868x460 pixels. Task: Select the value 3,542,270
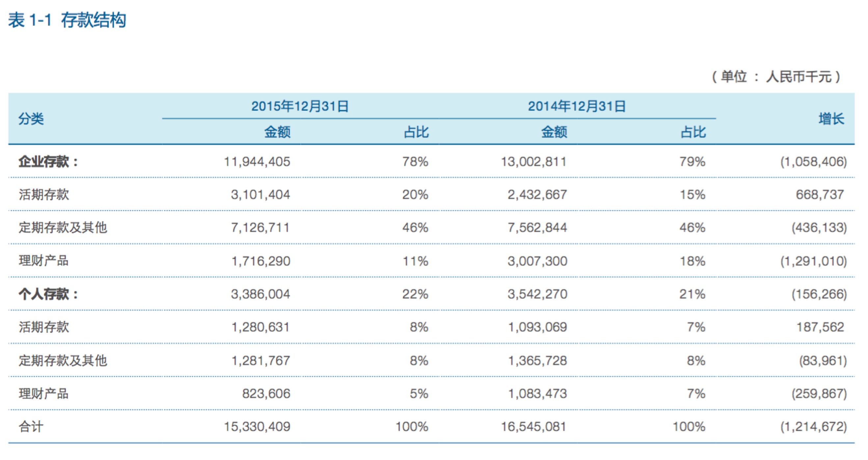(537, 294)
